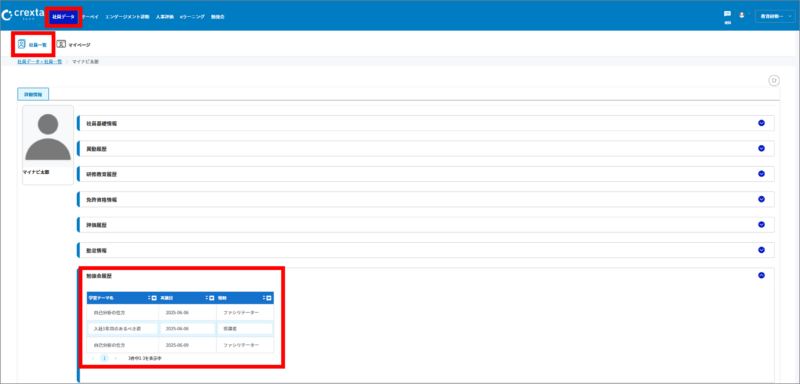800x384 pixels.
Task: Open filter for the 役割 column
Action: pos(269,298)
